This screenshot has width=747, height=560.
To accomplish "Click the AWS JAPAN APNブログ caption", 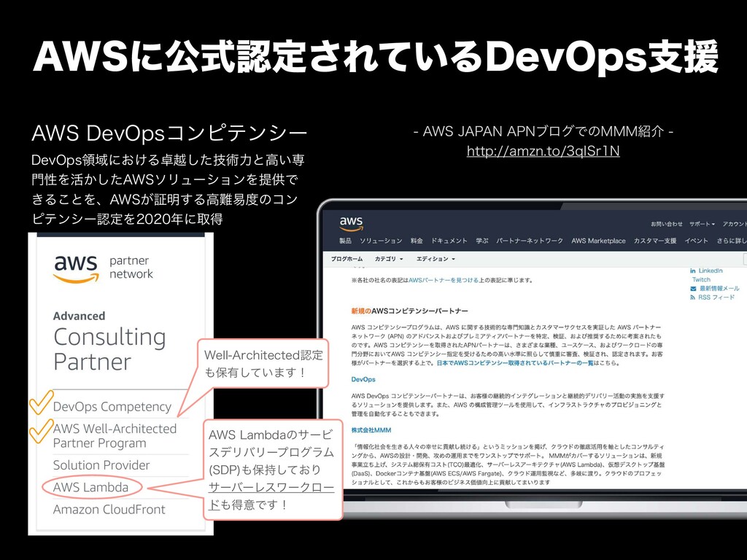I will pos(543,131).
